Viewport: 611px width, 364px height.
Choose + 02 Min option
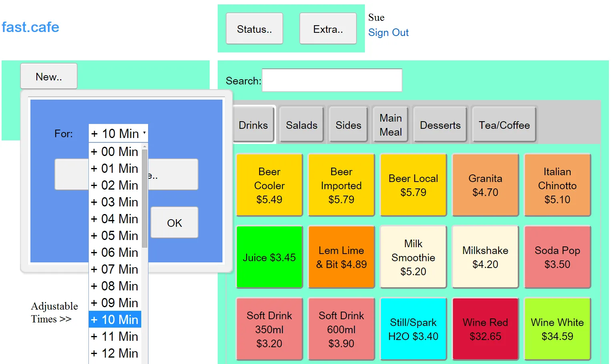pos(115,185)
